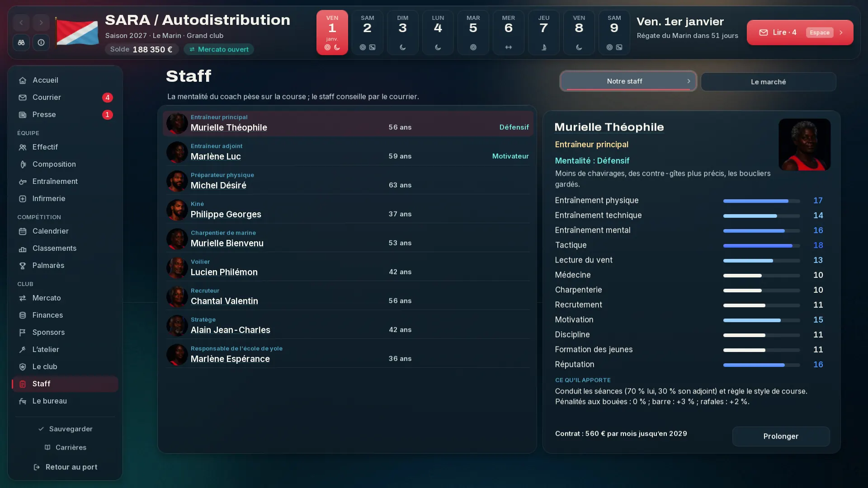Select recruiter Chantal Valentin
This screenshot has height=488, width=868.
[348, 297]
